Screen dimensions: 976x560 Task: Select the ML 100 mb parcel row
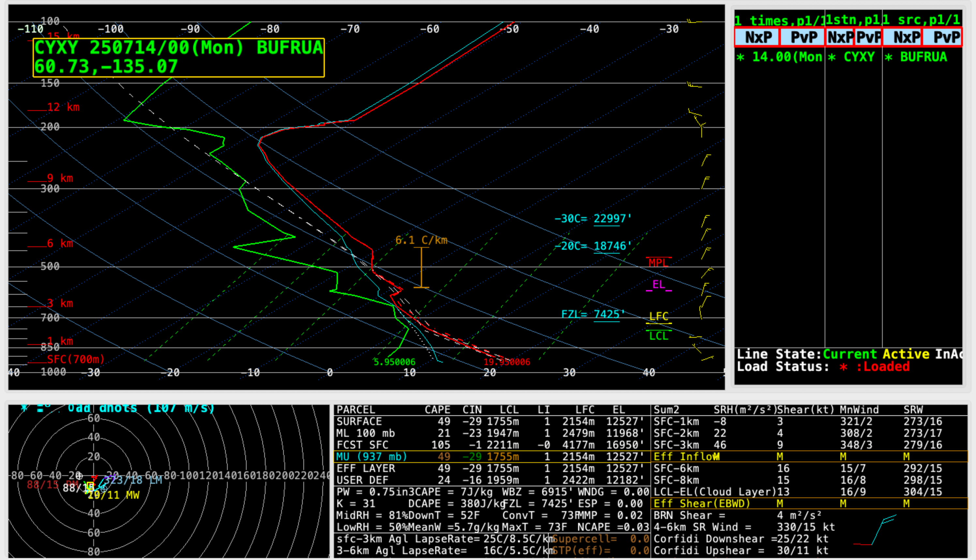(492, 434)
